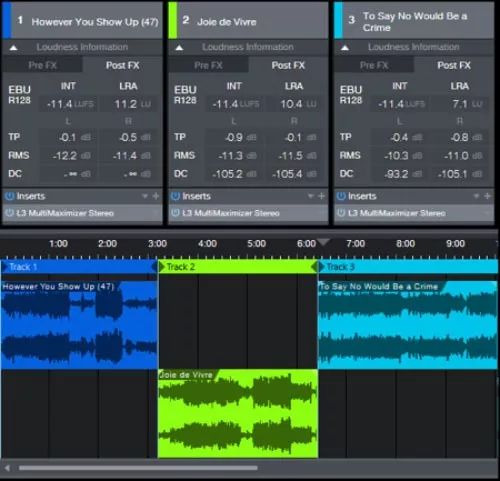Screen dimensions: 500x481
Task: Select the Joie de Vivre audio clip
Action: tap(238, 413)
